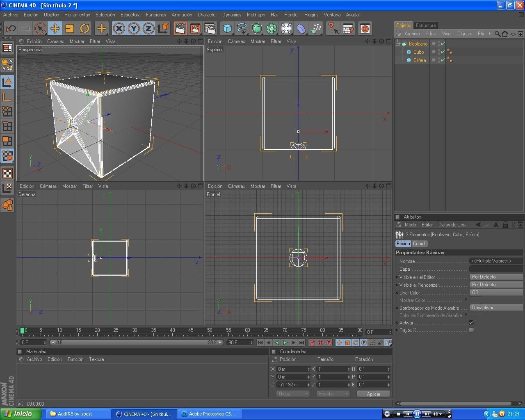Open the deformer objects icon
The image size is (525, 420).
pyautogui.click(x=301, y=28)
